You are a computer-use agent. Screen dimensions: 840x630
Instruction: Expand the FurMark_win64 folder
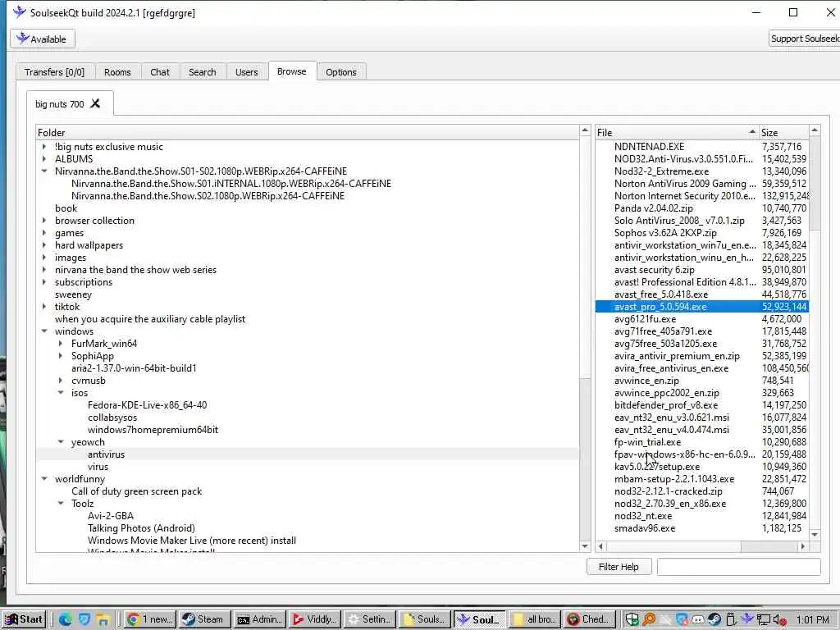coord(61,344)
